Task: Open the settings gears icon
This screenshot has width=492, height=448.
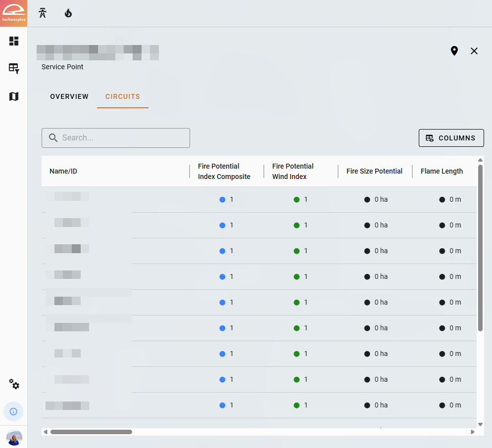Action: (14, 384)
